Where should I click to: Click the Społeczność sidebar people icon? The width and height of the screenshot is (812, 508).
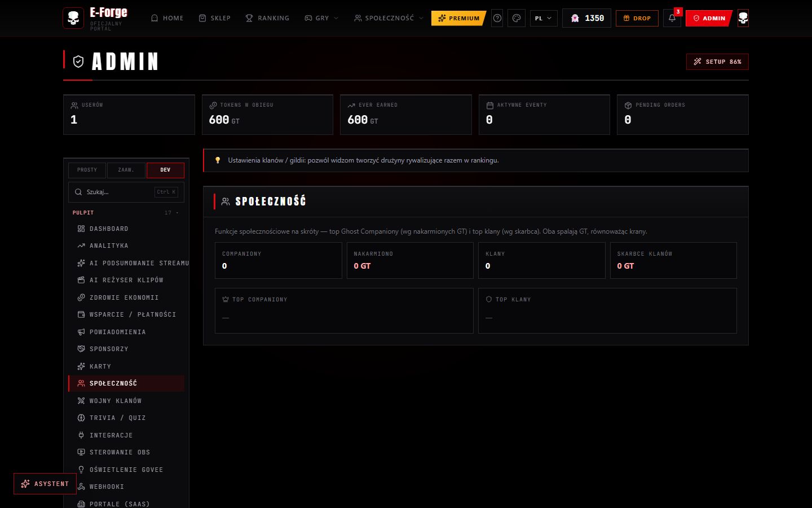click(81, 383)
